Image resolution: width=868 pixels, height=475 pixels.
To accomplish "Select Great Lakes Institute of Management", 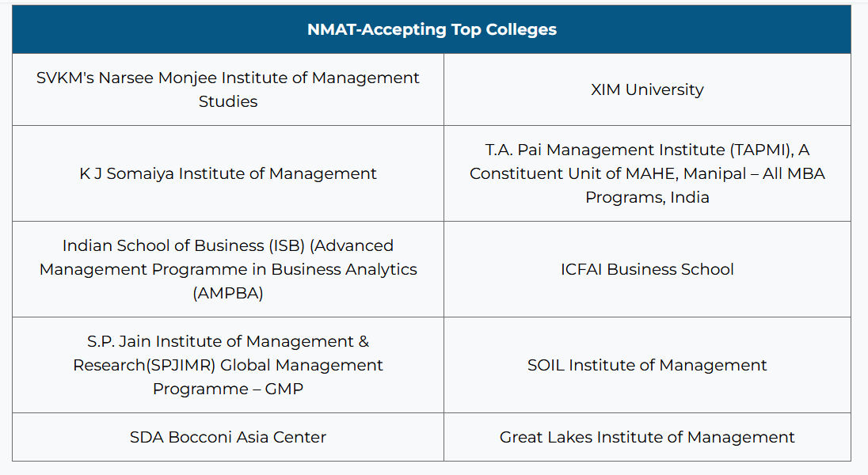I will click(x=647, y=437).
